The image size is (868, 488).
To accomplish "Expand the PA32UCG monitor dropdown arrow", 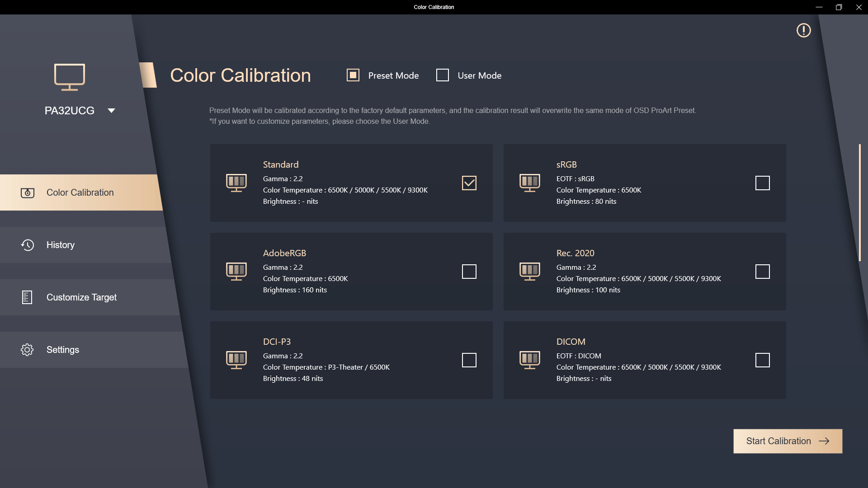I will (111, 111).
